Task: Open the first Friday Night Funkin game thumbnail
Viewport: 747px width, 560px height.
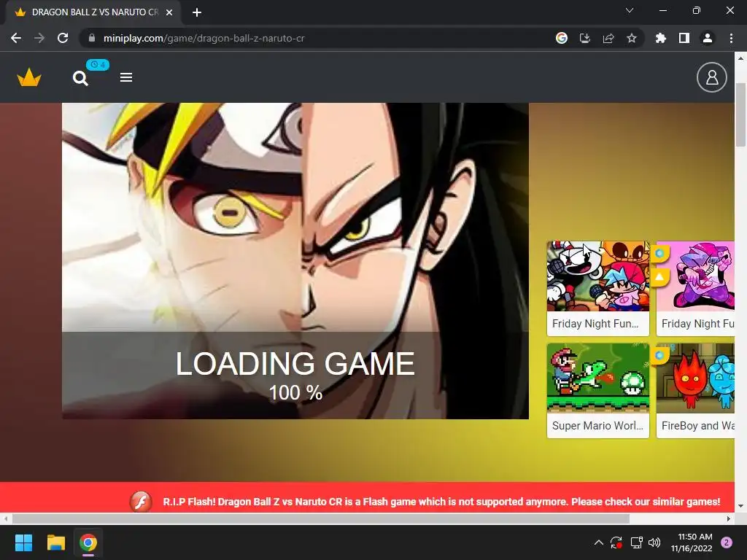Action: tap(598, 276)
